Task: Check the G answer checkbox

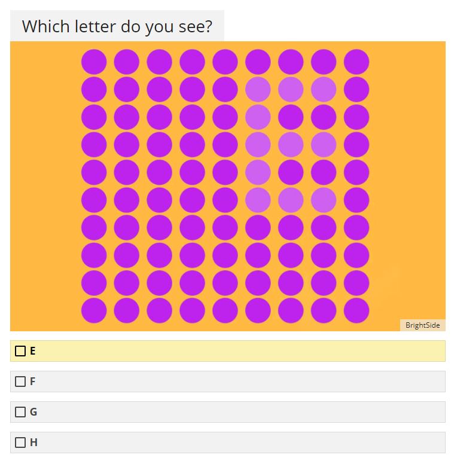Action: click(x=20, y=412)
